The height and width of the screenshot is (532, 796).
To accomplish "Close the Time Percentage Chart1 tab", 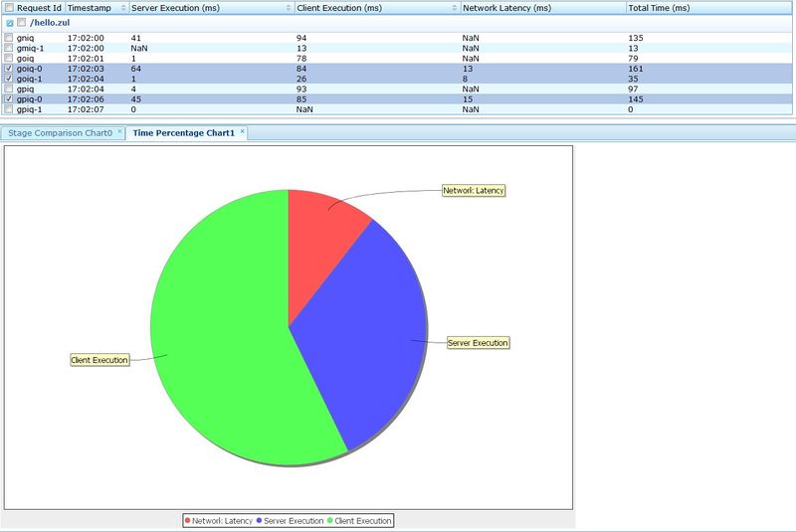I will click(x=242, y=131).
